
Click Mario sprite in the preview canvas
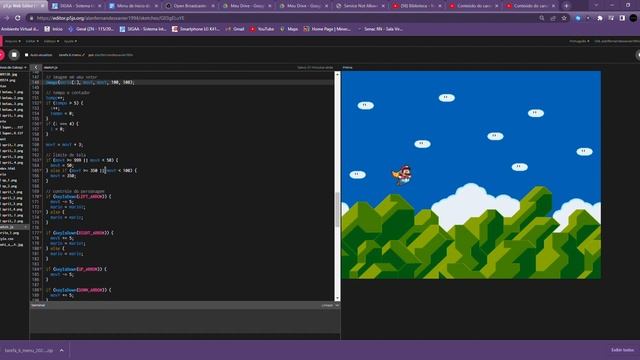[x=402, y=176]
